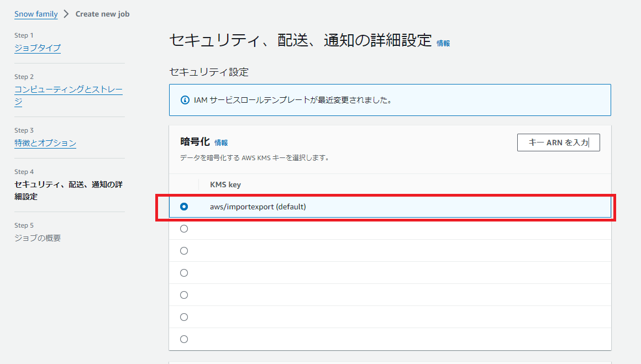This screenshot has height=364, width=641.
Task: Click the aws/importexport (default) key label
Action: (258, 207)
